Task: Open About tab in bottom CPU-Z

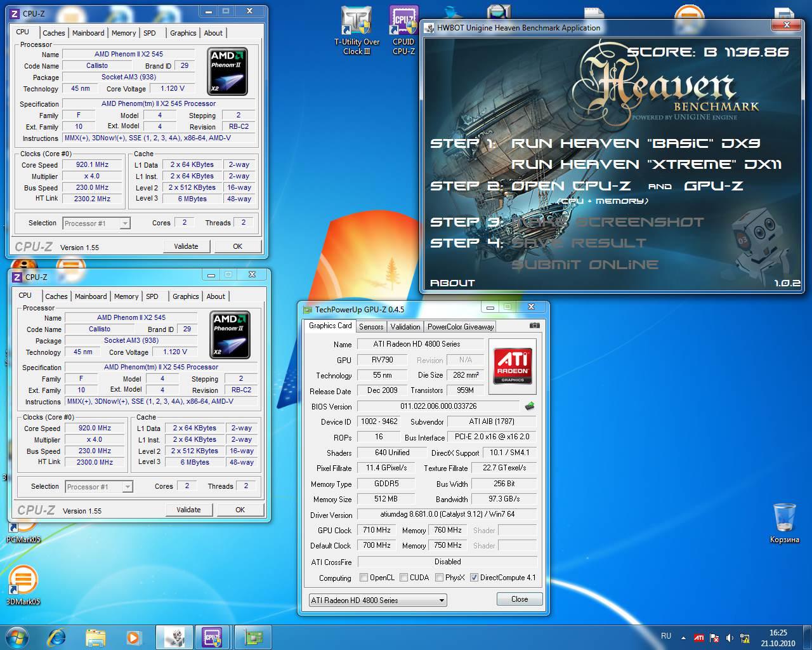Action: click(216, 296)
